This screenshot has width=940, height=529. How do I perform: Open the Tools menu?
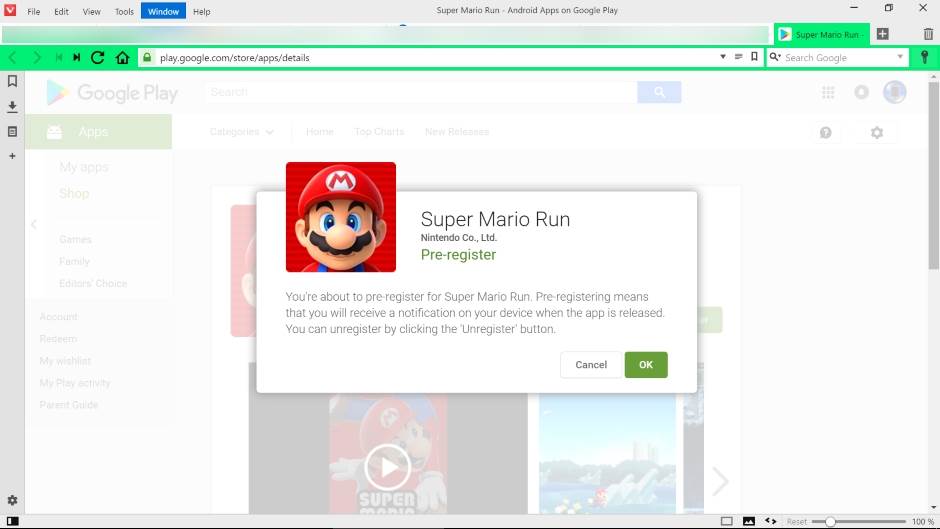(124, 11)
